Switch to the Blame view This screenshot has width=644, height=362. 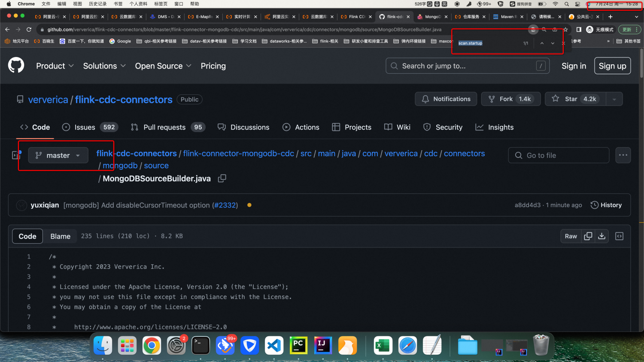[x=60, y=236]
